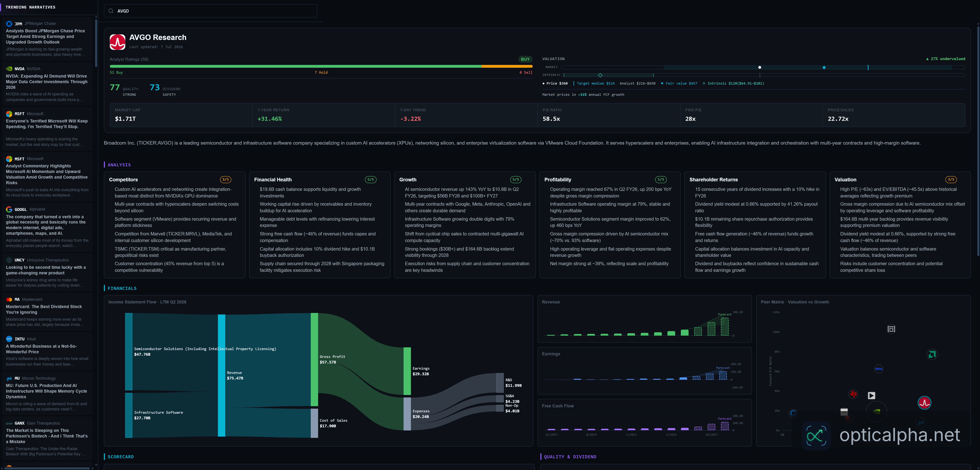Viewport: 980px width, 470px height.
Task: Click the Infrastructure Software Sankey node
Action: (129, 416)
